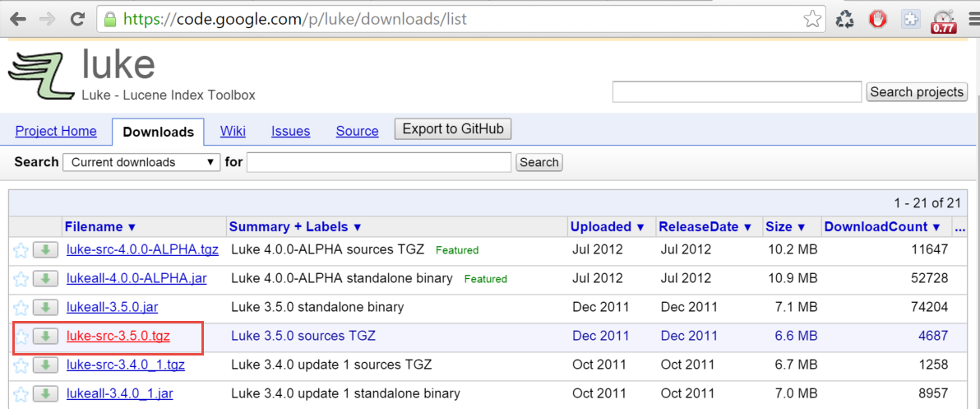
Task: Open the Issues tab
Action: click(x=290, y=132)
